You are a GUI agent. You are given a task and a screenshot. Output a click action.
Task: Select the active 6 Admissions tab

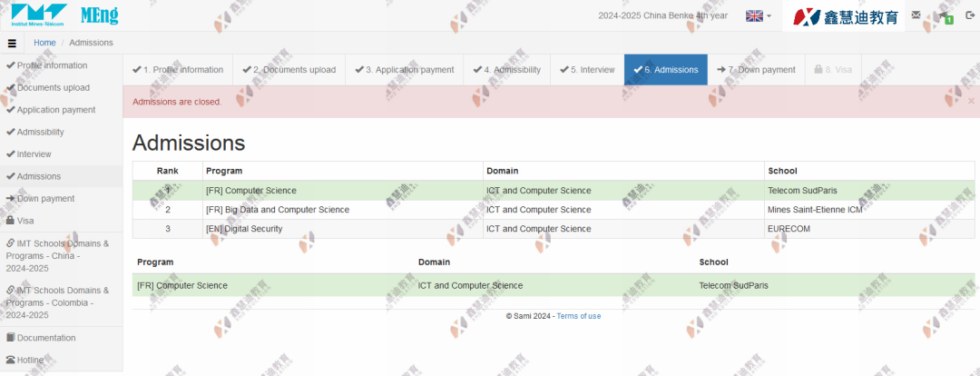point(666,69)
